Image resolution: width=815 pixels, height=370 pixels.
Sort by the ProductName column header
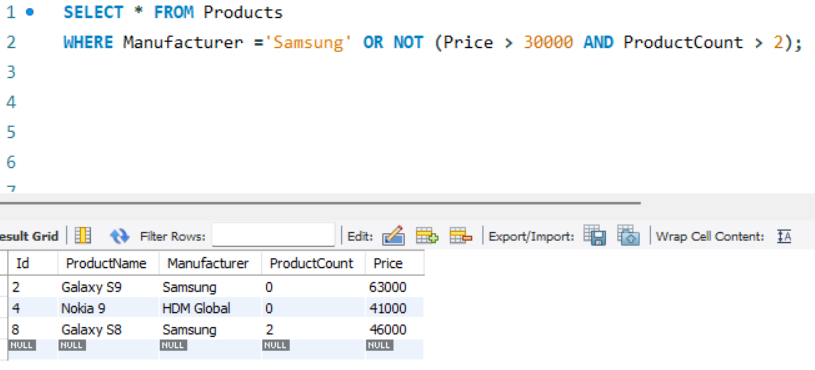coord(108,263)
